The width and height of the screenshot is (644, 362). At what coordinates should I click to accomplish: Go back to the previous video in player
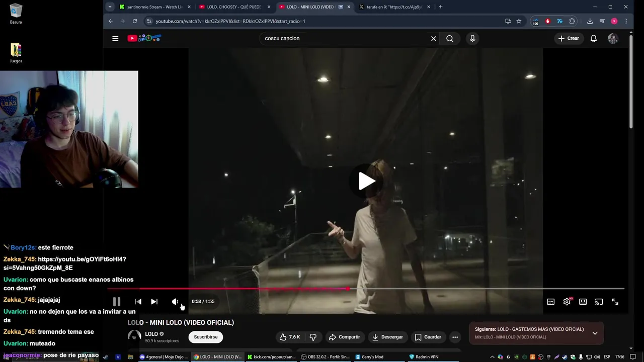point(138,302)
